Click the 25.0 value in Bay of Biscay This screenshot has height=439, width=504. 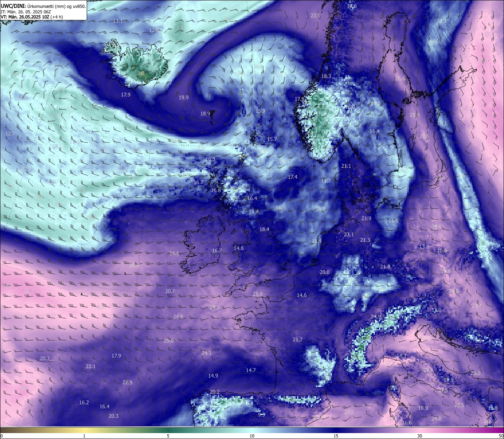pos(169,341)
